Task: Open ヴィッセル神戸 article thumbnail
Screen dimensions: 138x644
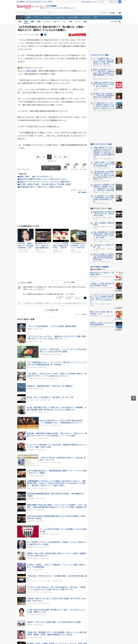Action: coord(28,532)
